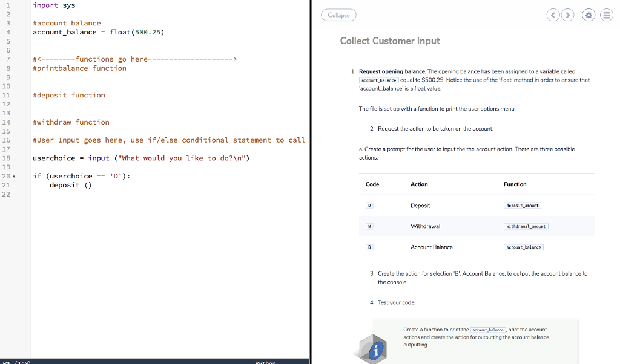Place cursor on empty line 22

[170, 194]
